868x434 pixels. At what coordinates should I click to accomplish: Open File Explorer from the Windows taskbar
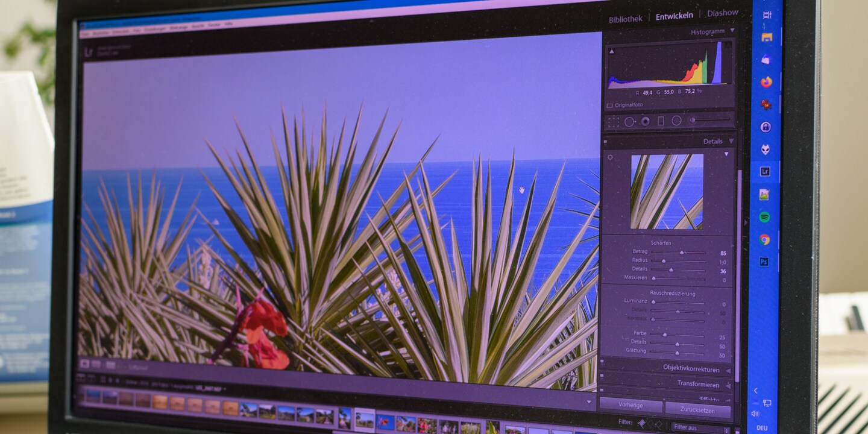767,37
